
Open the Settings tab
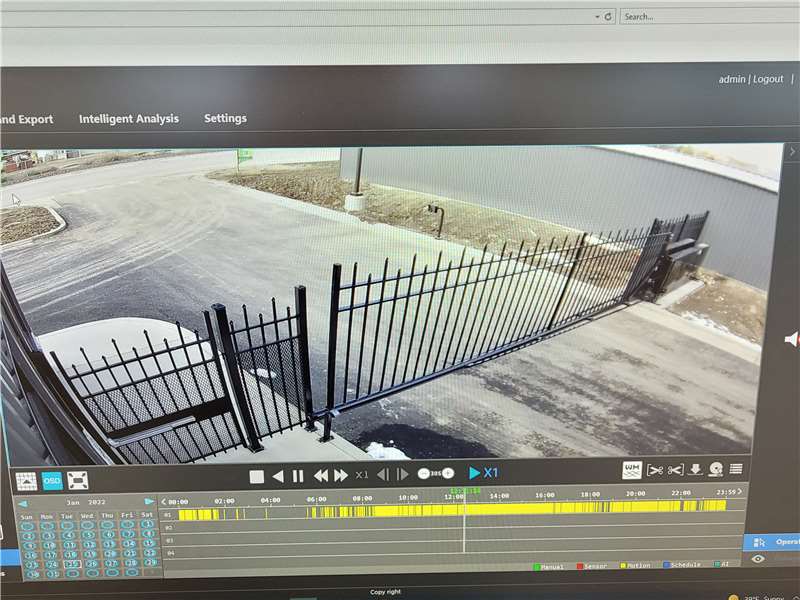click(x=225, y=118)
